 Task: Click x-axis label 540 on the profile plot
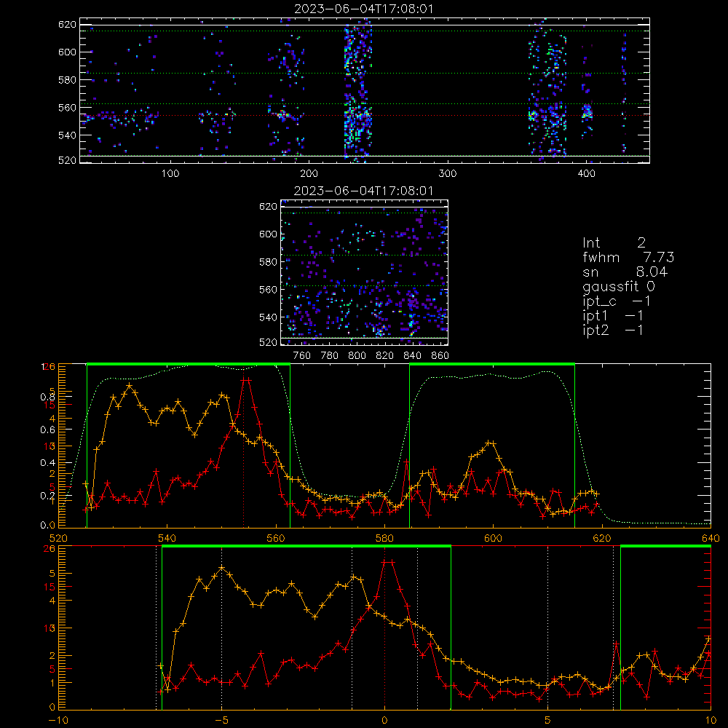click(x=167, y=539)
